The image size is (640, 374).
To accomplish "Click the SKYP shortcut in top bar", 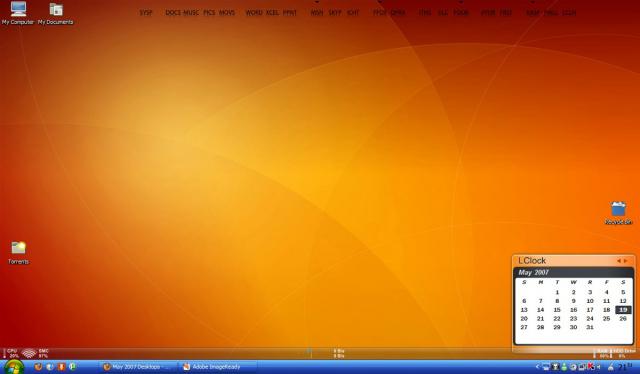I will [x=335, y=13].
